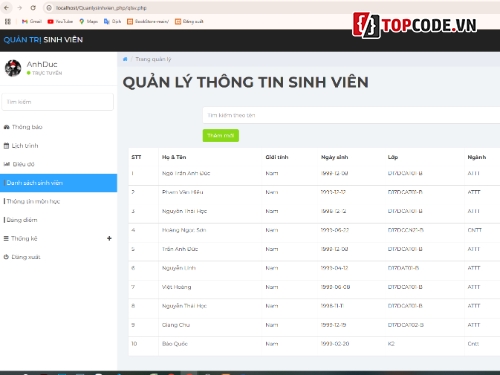Click CNTT in Hoàng Ngọc Sơn row
The image size is (500, 375).
tap(475, 230)
